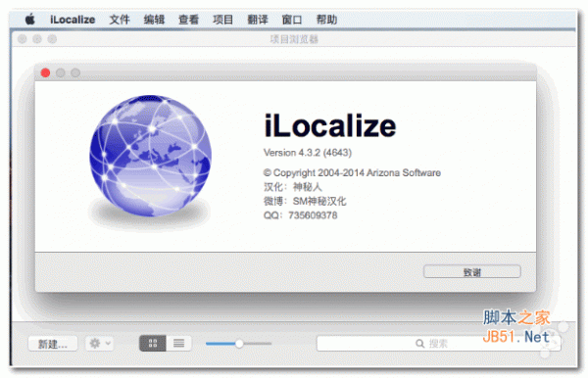Open the 翻译 menu
Viewport: 588px width, 378px height.
pyautogui.click(x=258, y=20)
